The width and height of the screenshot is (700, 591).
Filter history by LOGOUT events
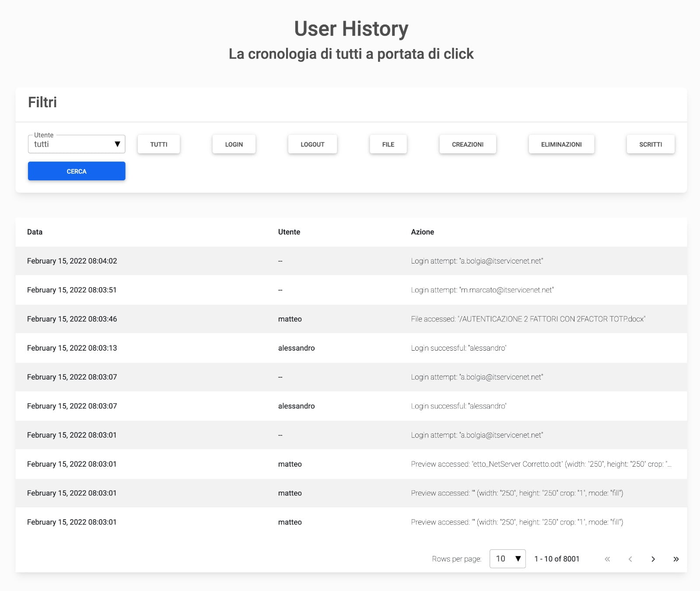pyautogui.click(x=312, y=144)
